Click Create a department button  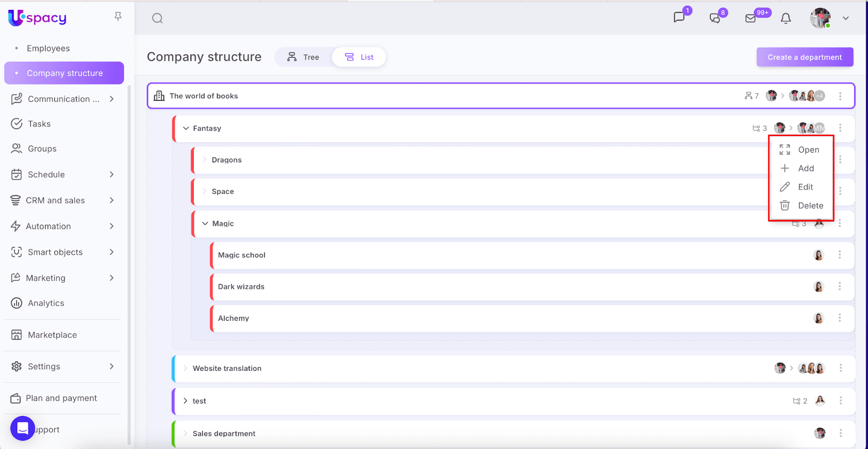click(805, 57)
